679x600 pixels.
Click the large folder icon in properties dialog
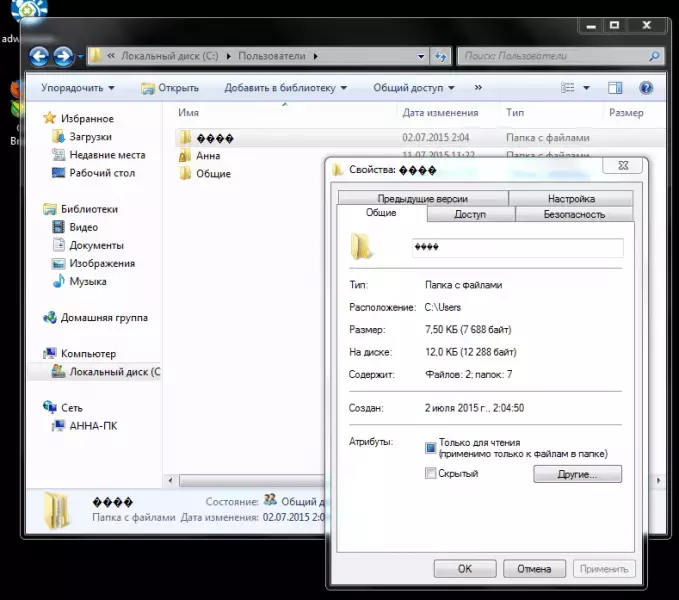click(361, 246)
